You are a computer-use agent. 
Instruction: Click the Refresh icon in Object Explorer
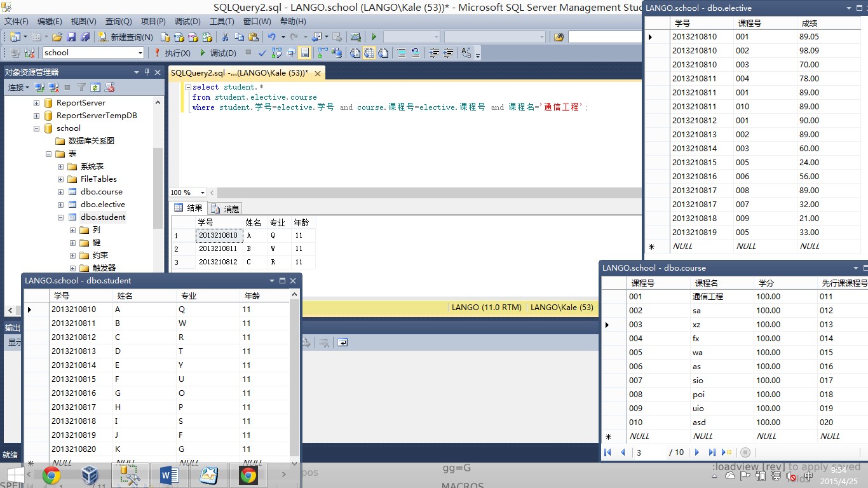click(95, 87)
